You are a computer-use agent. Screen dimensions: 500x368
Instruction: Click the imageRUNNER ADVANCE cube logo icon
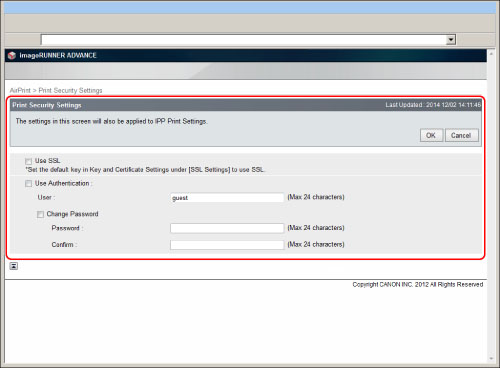(12, 55)
